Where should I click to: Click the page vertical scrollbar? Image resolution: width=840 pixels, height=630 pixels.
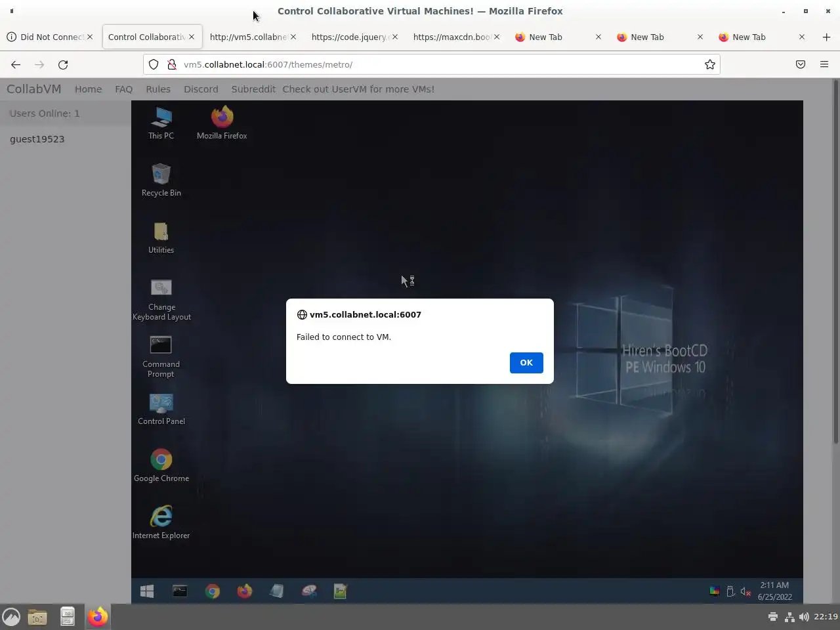click(x=835, y=262)
